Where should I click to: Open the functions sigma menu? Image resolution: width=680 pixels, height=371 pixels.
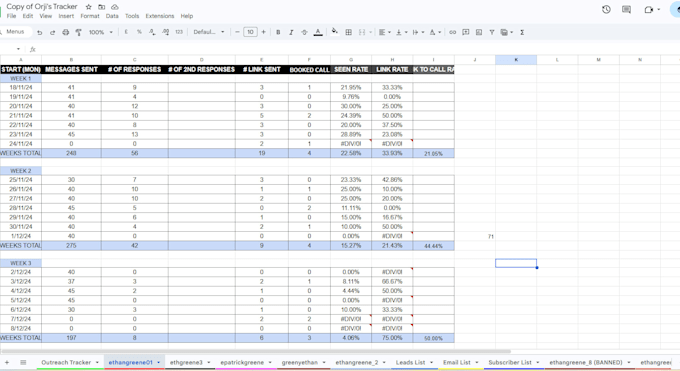click(x=522, y=32)
